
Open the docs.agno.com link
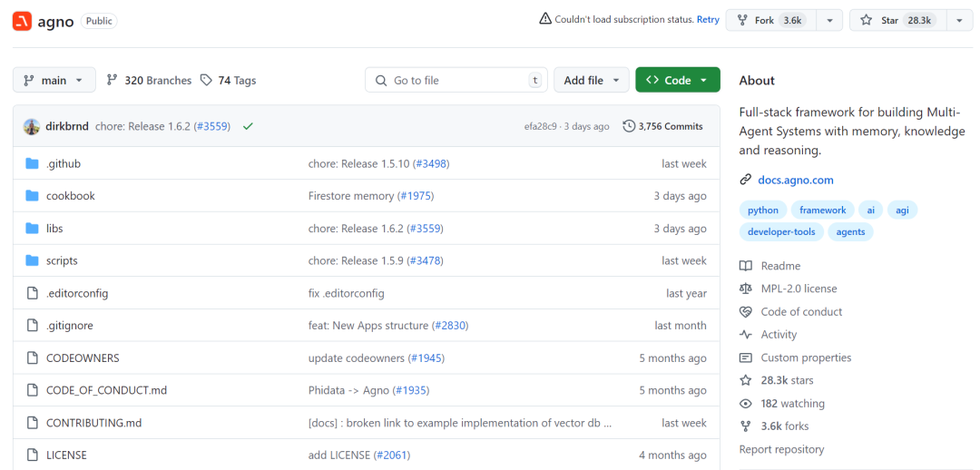[x=796, y=180]
